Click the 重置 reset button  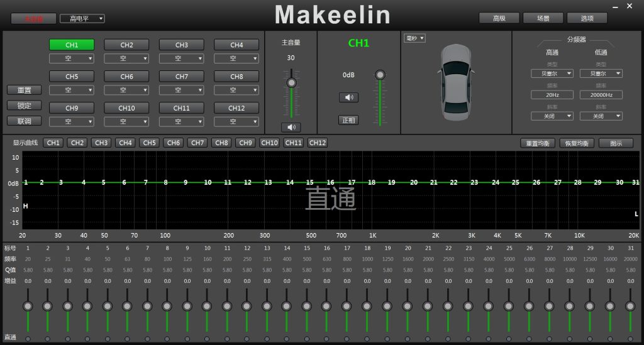tap(25, 90)
